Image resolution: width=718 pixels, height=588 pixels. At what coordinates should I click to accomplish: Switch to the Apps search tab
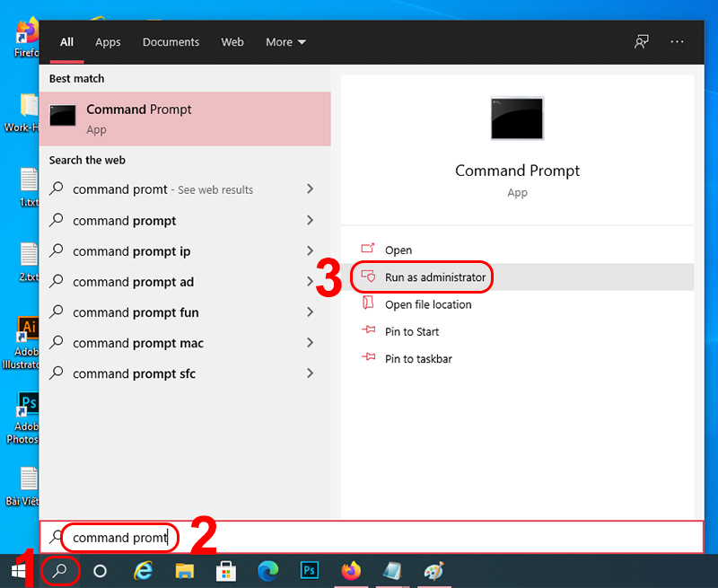coord(108,42)
